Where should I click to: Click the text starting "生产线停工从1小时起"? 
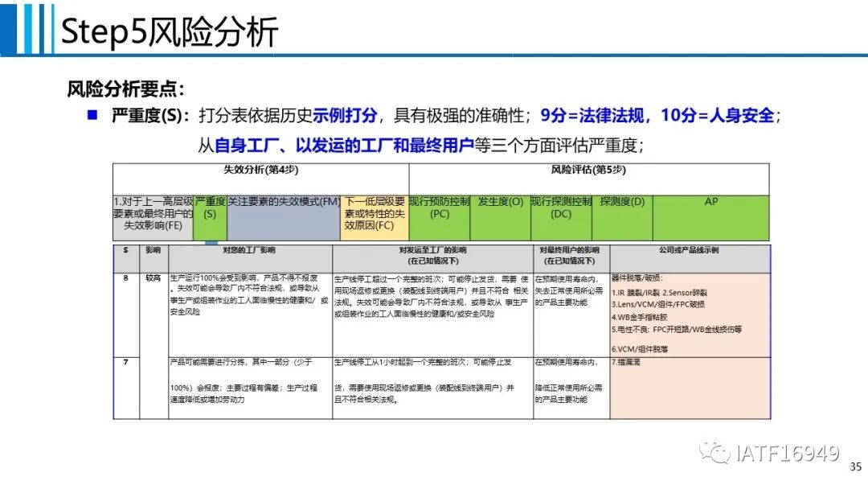pos(424,381)
